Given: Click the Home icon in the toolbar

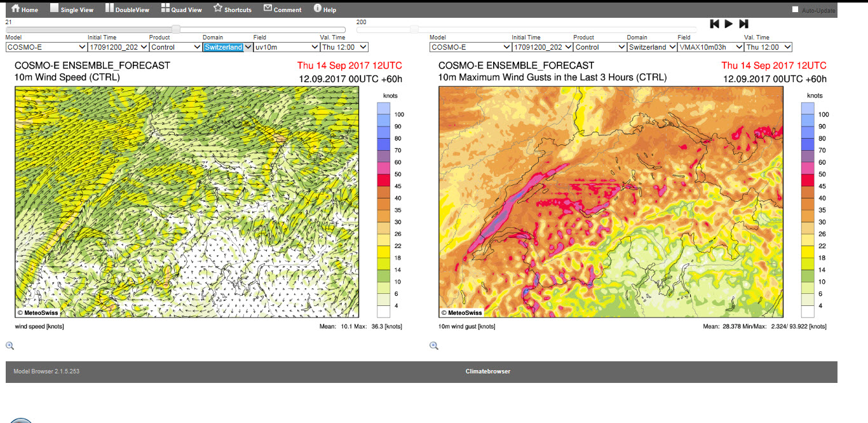Looking at the screenshot, I should tap(16, 9).
